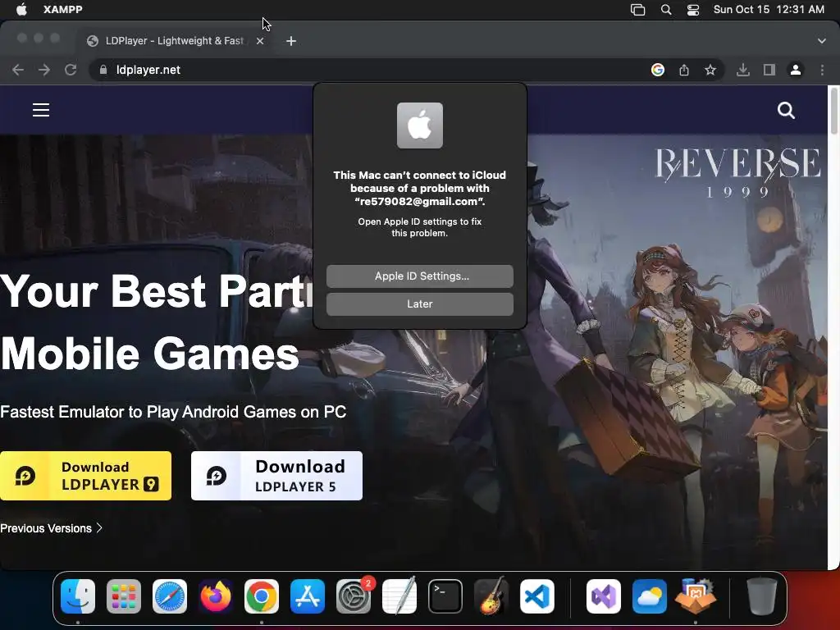The image size is (840, 630).
Task: Expand the tab search dropdown arrow
Action: 821,41
